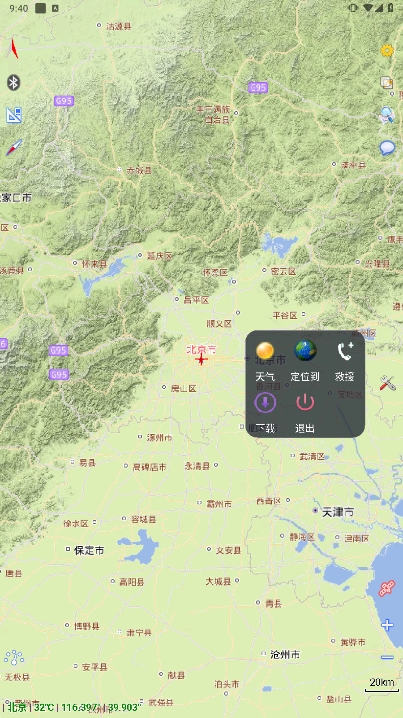Tap the 下载 purple download icon
This screenshot has height=718, width=403.
265,403
